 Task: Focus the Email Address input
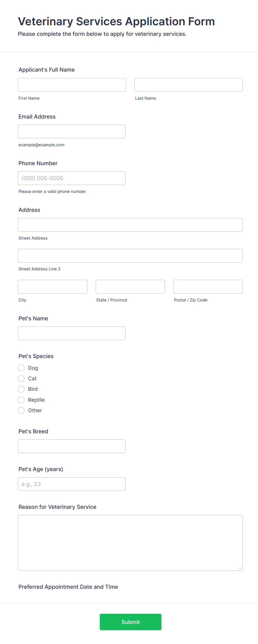point(72,131)
